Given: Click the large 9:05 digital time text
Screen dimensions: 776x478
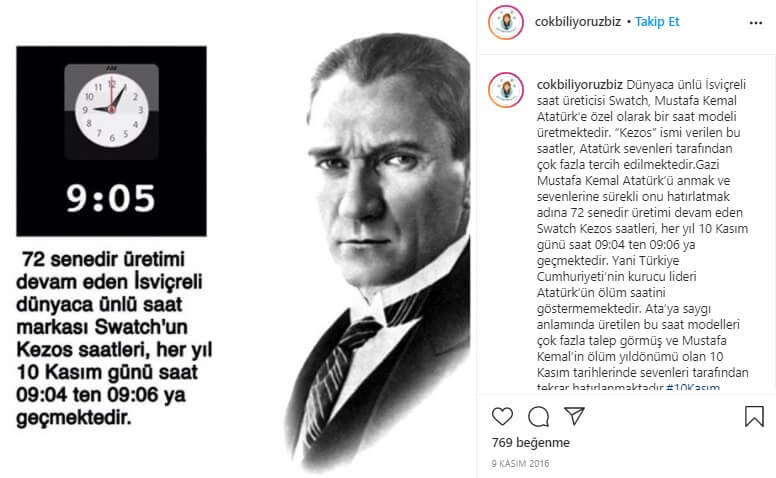Looking at the screenshot, I should coord(111,198).
